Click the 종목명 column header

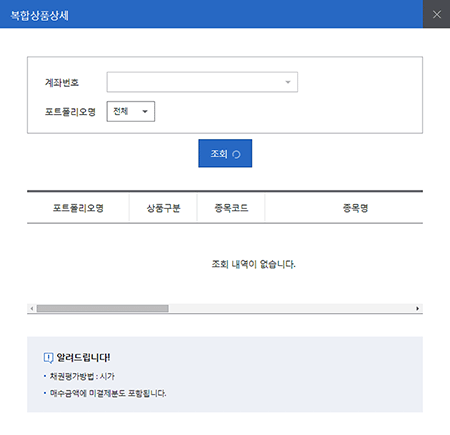(355, 208)
